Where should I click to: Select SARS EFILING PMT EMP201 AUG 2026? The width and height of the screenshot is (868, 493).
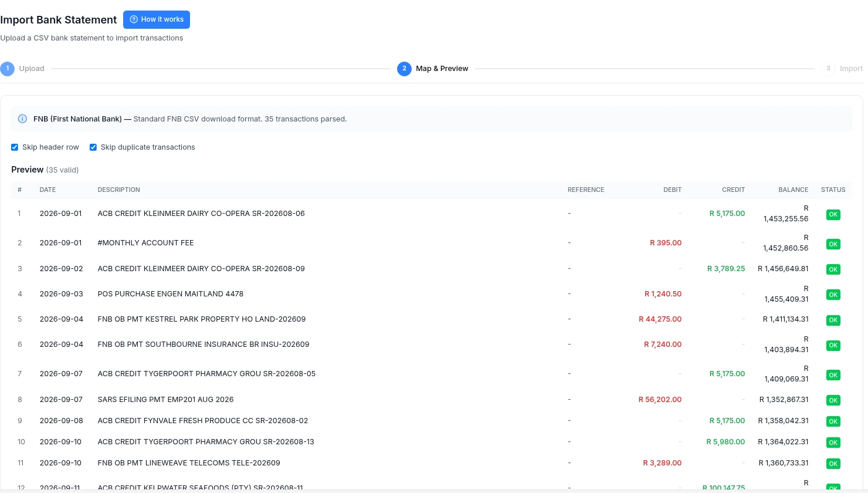point(165,400)
